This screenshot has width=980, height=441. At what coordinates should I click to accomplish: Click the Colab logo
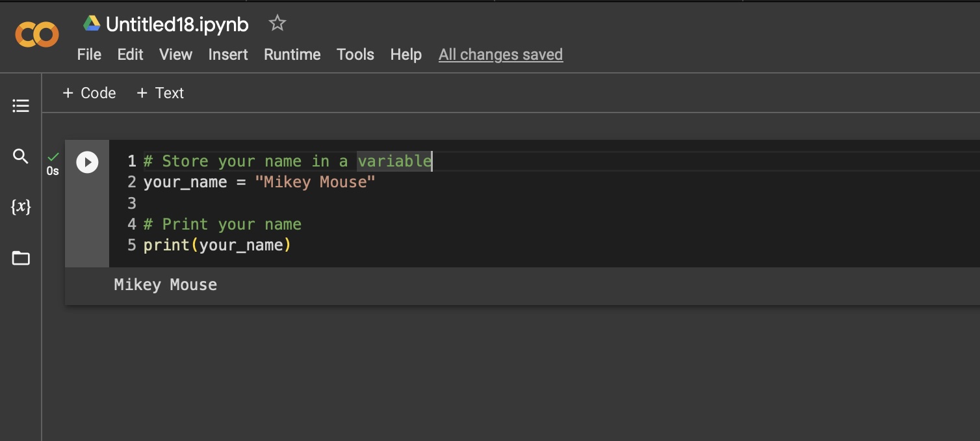pyautogui.click(x=37, y=34)
